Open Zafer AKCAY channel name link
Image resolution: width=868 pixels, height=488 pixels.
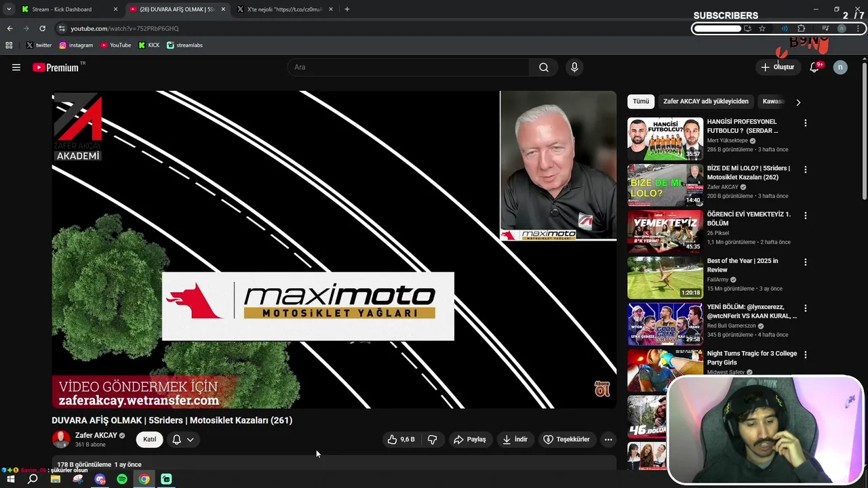click(96, 435)
